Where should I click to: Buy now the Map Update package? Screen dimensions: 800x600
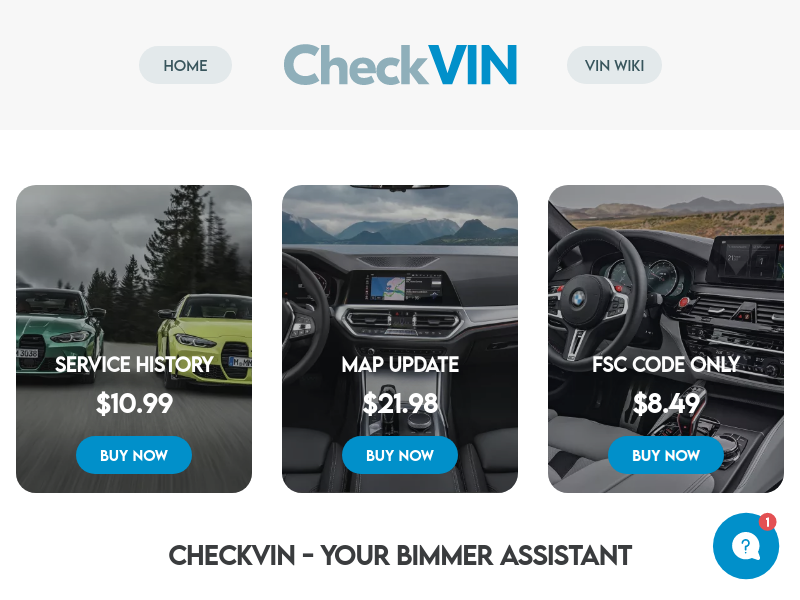(400, 455)
